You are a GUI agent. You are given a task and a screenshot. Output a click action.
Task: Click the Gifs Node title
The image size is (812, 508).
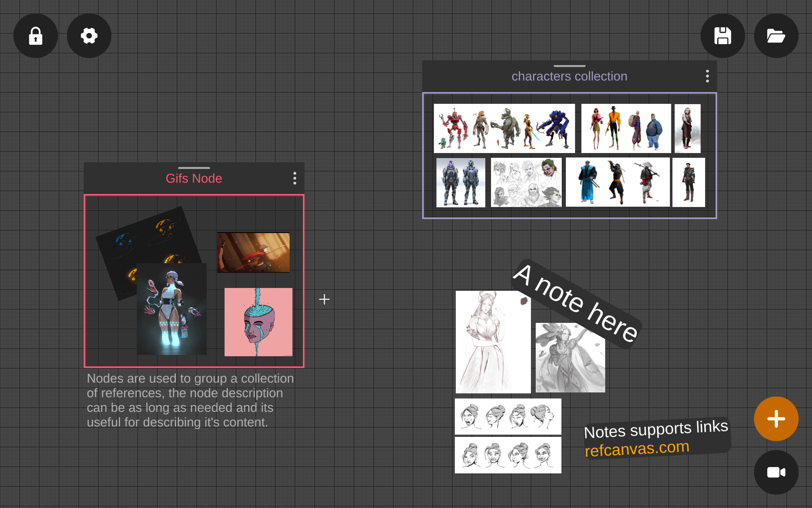[x=194, y=178]
